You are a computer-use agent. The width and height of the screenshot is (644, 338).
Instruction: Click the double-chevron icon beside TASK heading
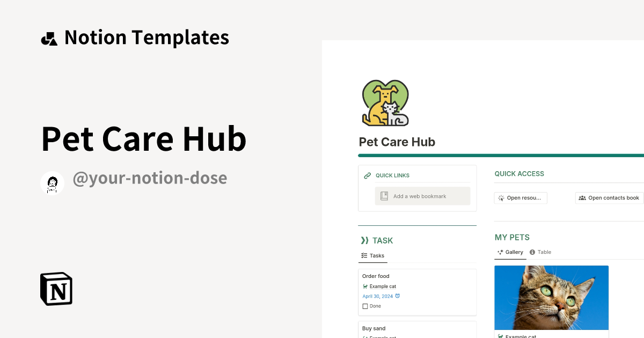[x=365, y=240]
